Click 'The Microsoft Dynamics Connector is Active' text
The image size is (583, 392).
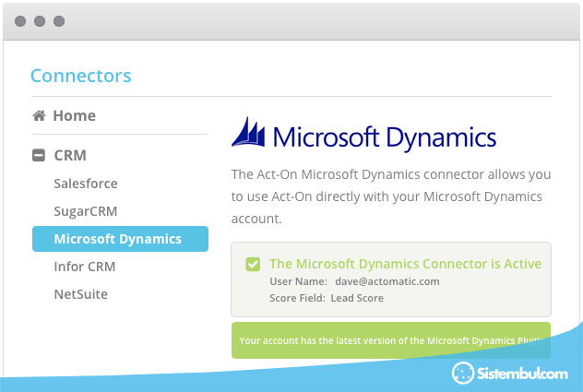pyautogui.click(x=405, y=264)
